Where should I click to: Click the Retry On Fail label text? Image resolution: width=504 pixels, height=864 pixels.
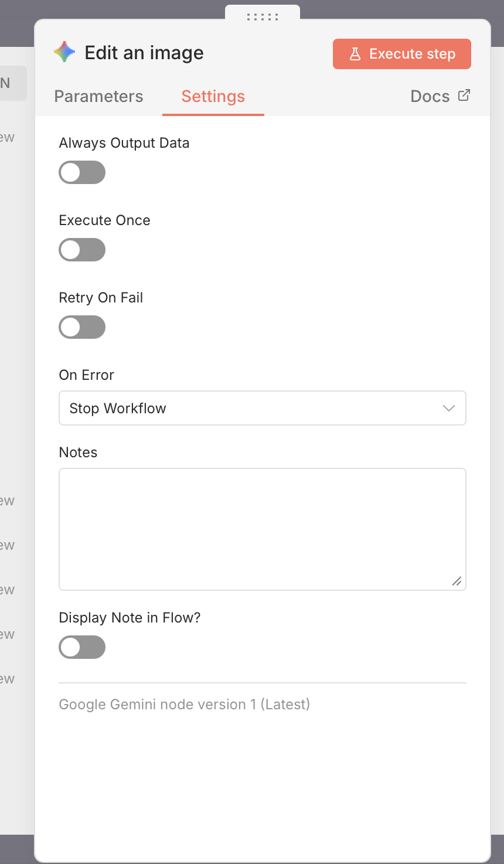101,298
